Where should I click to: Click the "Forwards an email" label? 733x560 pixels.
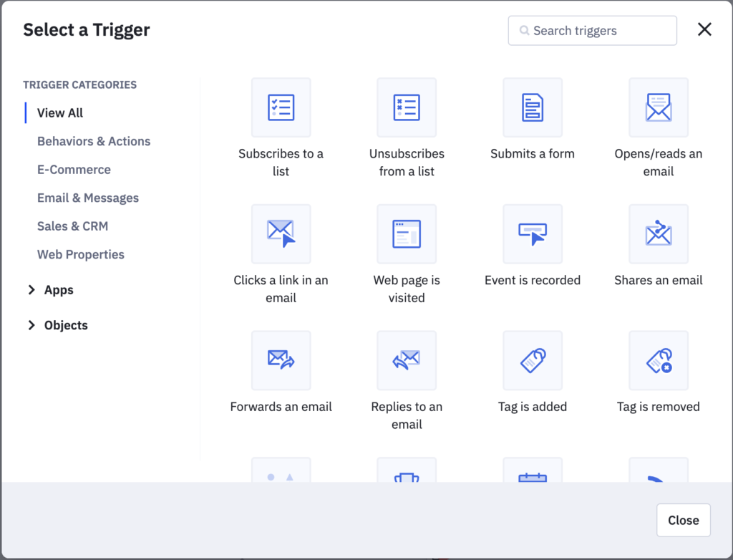pyautogui.click(x=281, y=407)
